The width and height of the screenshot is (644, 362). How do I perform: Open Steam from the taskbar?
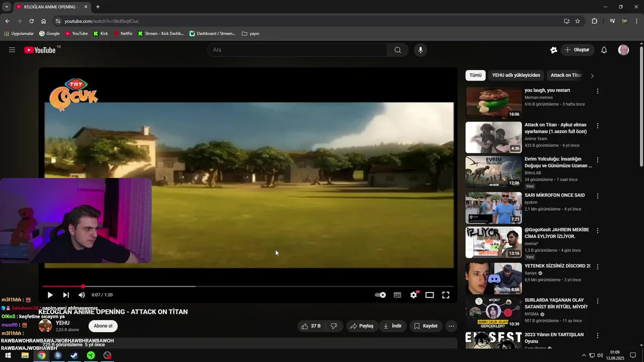(x=74, y=355)
